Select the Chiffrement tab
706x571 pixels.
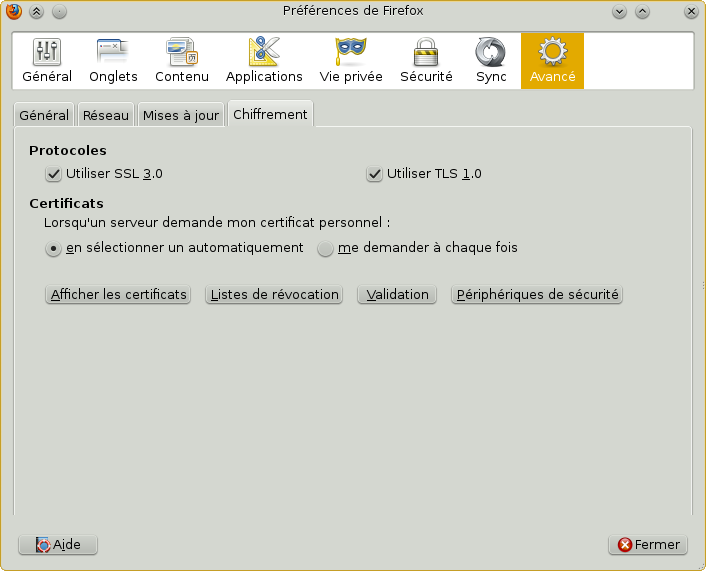pos(270,114)
